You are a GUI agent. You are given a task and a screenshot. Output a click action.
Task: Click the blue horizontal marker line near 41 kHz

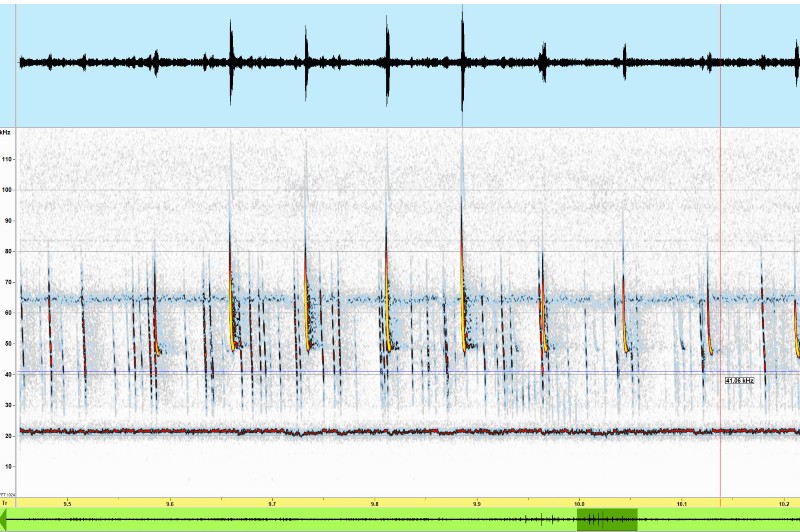[300, 373]
